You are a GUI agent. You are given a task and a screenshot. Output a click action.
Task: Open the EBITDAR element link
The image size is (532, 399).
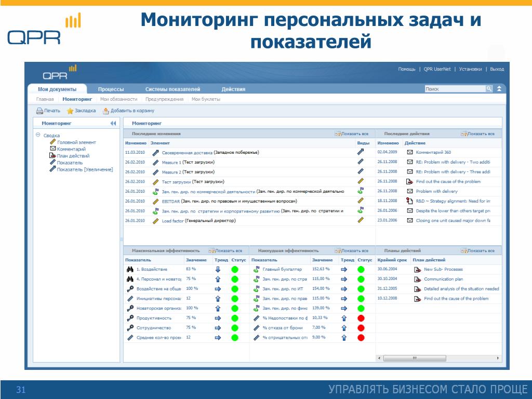coord(170,201)
